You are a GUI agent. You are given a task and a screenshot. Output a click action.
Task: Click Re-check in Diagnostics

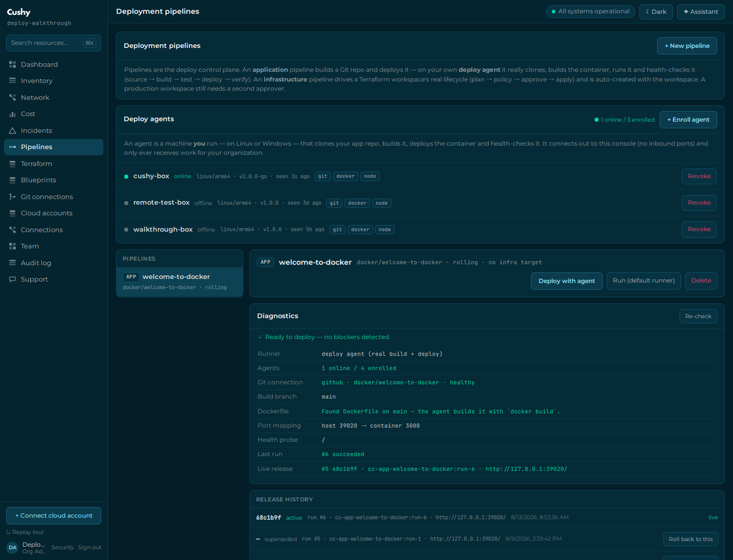pos(698,316)
